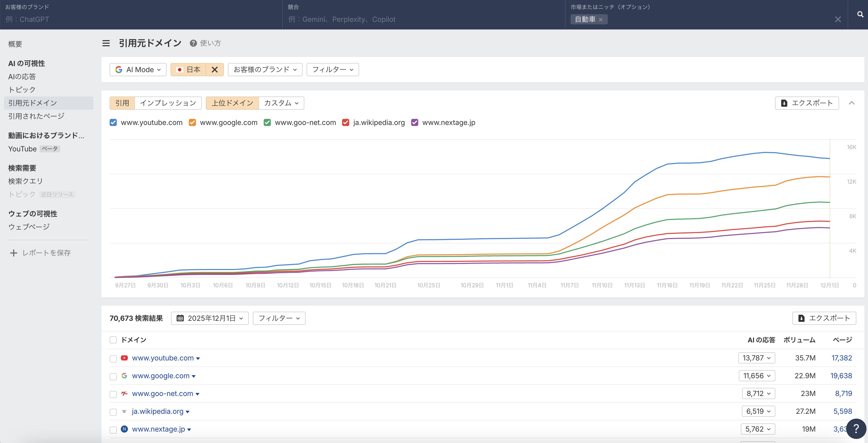
Task: Uncheck www.youtube.com in chart legend
Action: pyautogui.click(x=113, y=123)
